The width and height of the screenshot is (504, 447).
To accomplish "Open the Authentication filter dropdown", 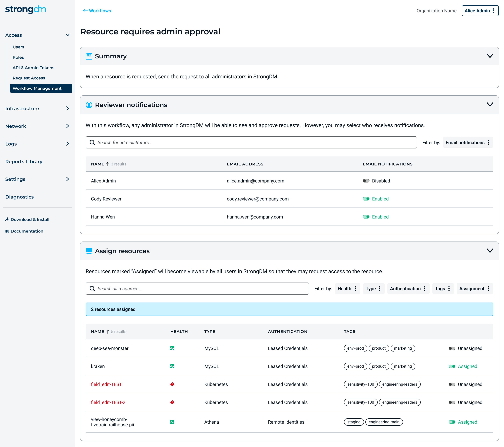I will coord(408,289).
